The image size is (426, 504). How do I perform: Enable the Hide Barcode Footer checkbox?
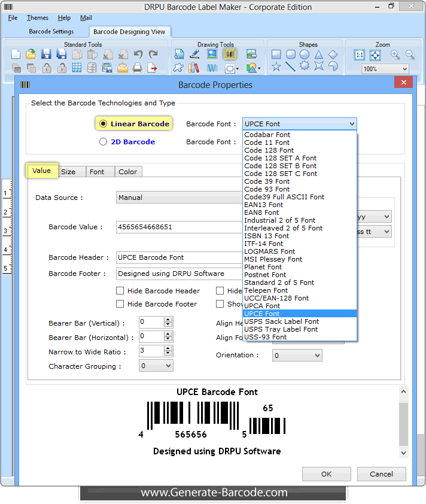[120, 304]
